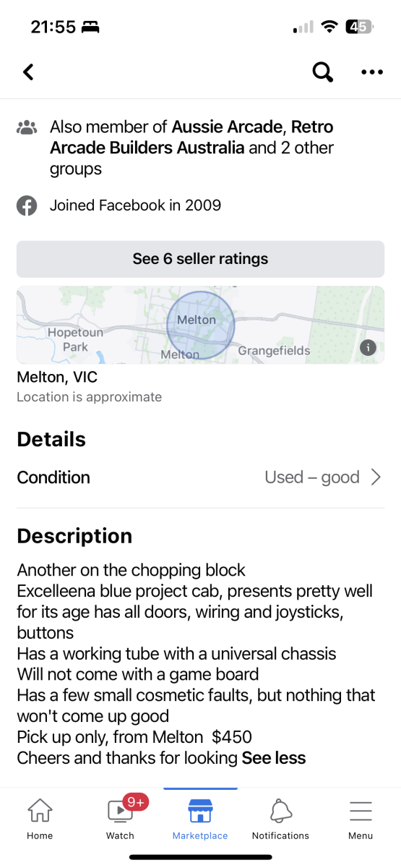Go to Home tab
This screenshot has width=401, height=868.
point(40,819)
